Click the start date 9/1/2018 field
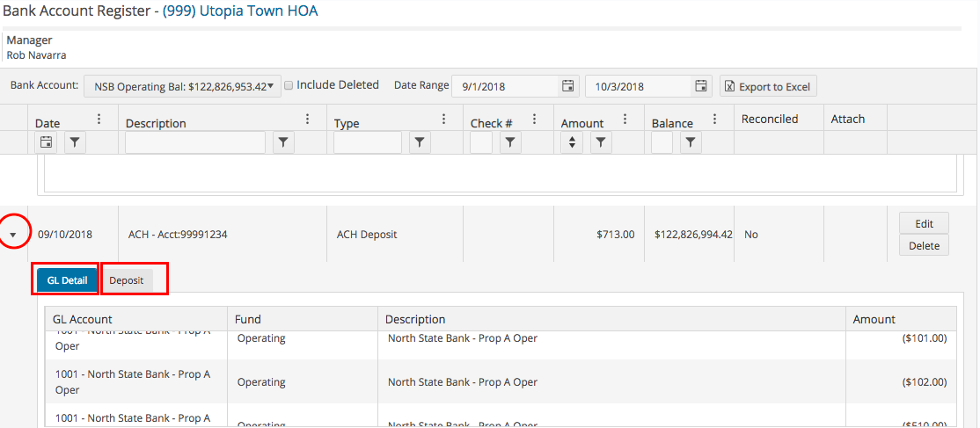 click(x=507, y=86)
